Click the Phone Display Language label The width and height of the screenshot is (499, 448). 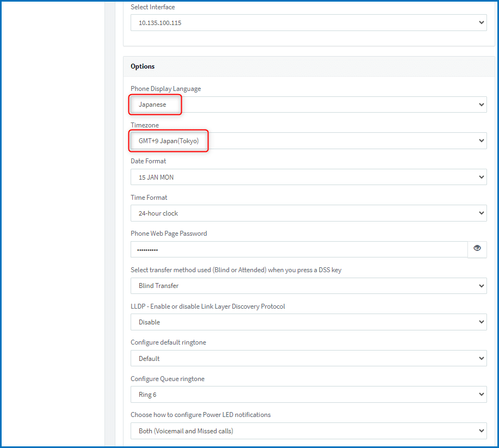(x=166, y=89)
